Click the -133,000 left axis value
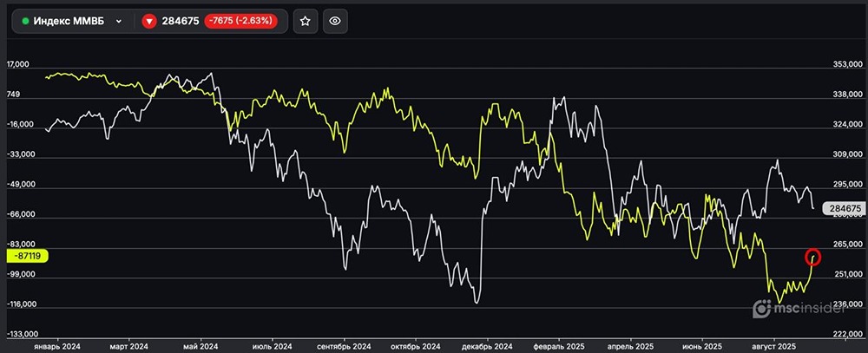The image size is (868, 353). tap(22, 334)
